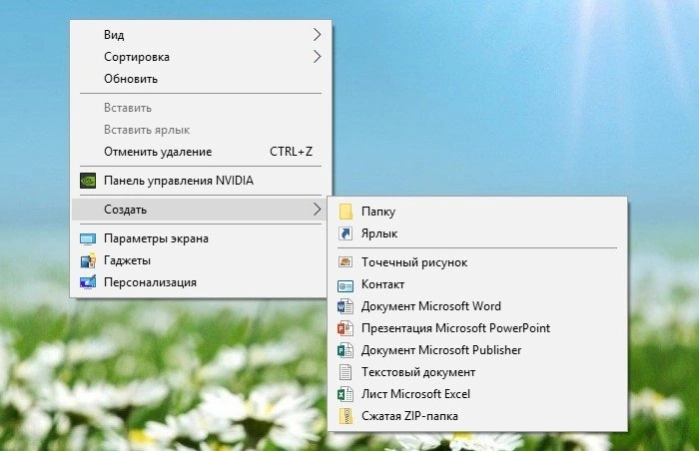The width and height of the screenshot is (699, 451).
Task: Click the folder icon next to Папку
Action: [345, 211]
